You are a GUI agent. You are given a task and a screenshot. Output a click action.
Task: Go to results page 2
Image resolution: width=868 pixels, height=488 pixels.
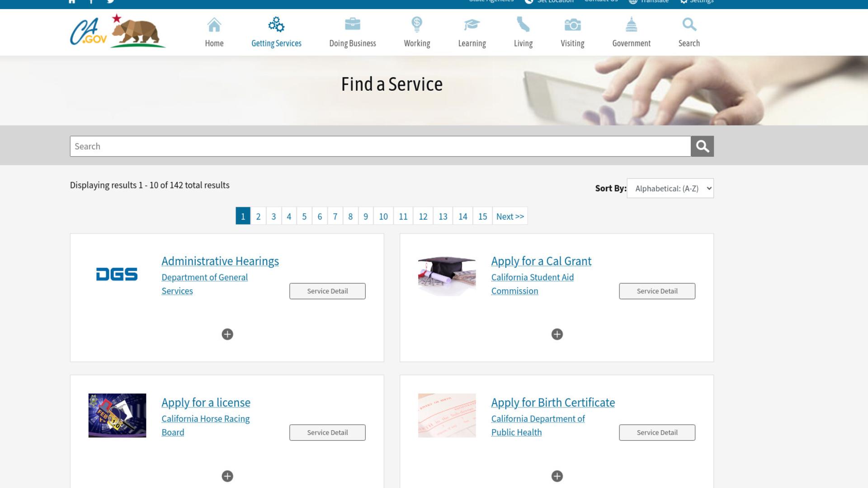(258, 216)
